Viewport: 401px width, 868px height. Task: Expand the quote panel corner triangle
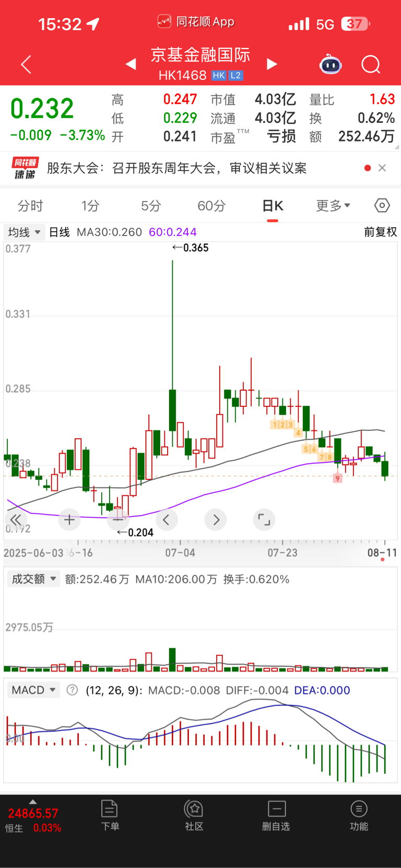point(397,147)
